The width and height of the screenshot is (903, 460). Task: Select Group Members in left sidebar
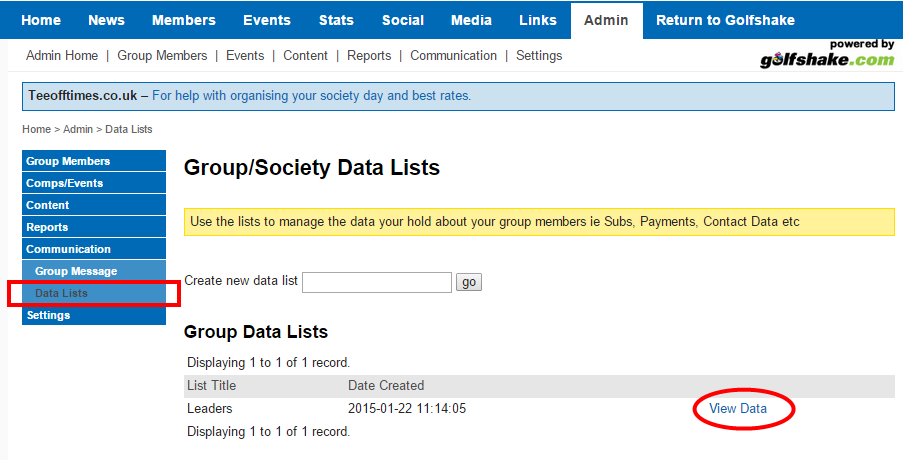68,161
